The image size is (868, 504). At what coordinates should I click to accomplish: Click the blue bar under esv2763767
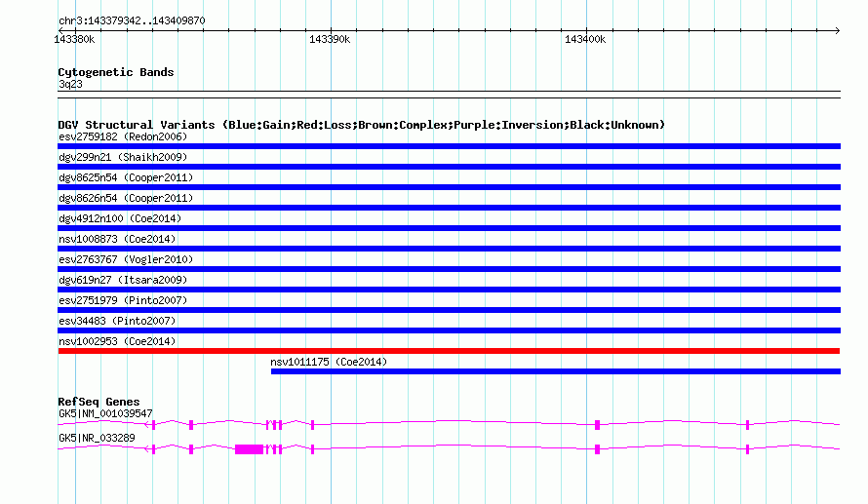click(449, 269)
